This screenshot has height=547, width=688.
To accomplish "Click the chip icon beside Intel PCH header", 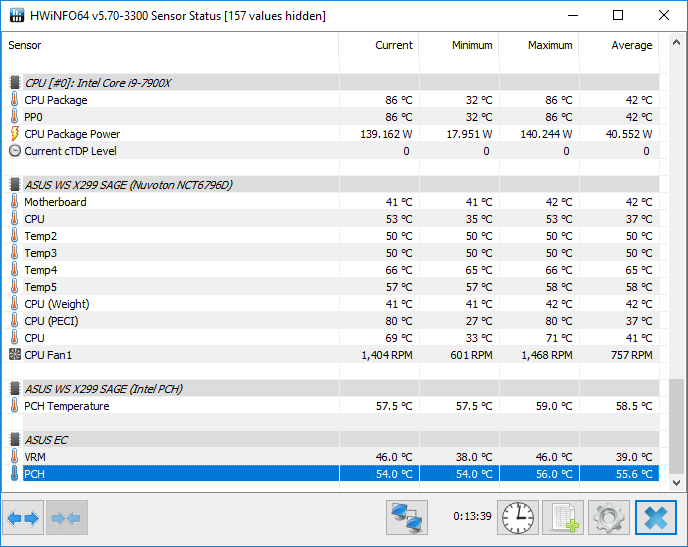I will [x=15, y=389].
